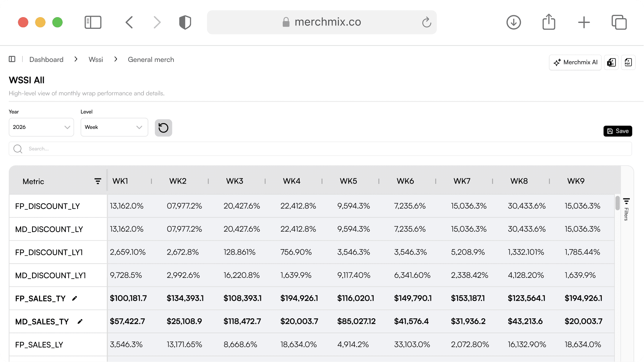Show the Safari sidebar
Viewport: 644px width, 362px height.
(x=93, y=22)
